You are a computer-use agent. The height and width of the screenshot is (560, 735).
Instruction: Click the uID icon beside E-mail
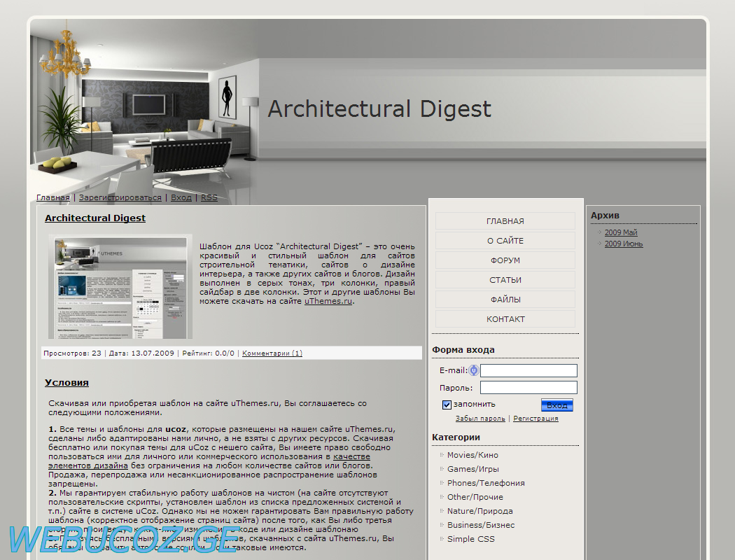pos(473,371)
